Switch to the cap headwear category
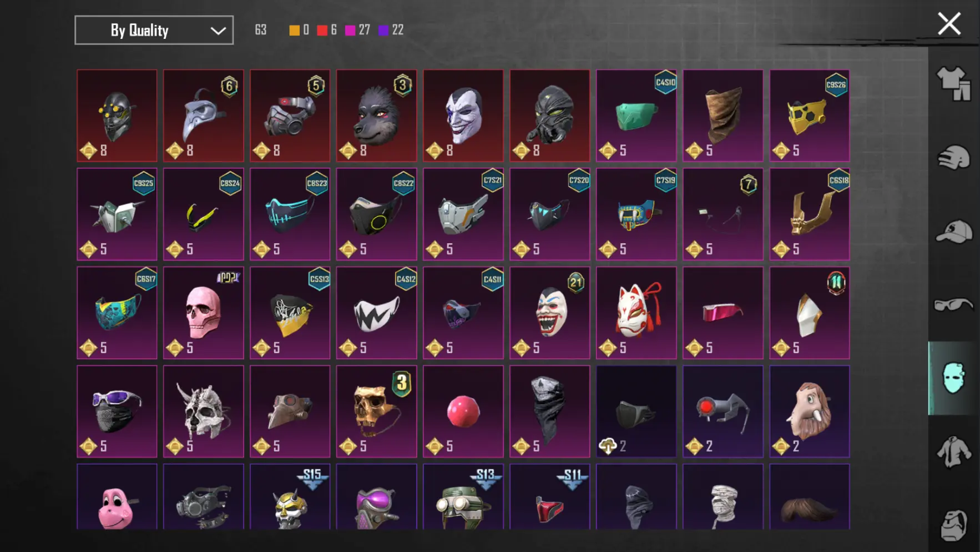This screenshot has height=552, width=980. (x=954, y=232)
